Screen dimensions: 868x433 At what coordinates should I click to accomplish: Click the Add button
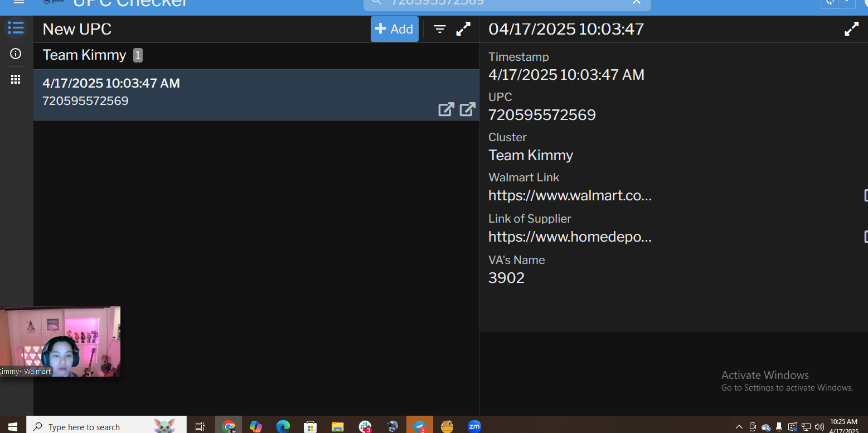click(394, 29)
